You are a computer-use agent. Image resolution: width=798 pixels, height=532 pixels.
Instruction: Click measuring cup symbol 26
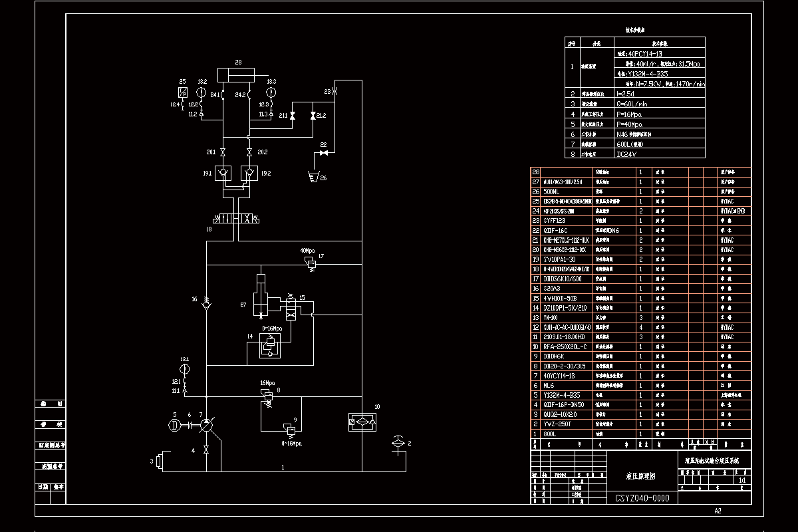(313, 177)
